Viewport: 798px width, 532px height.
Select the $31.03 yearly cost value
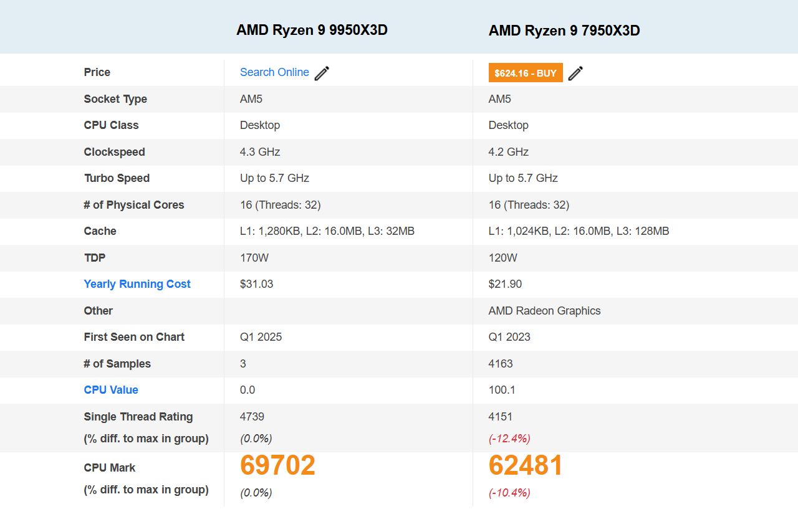point(257,284)
